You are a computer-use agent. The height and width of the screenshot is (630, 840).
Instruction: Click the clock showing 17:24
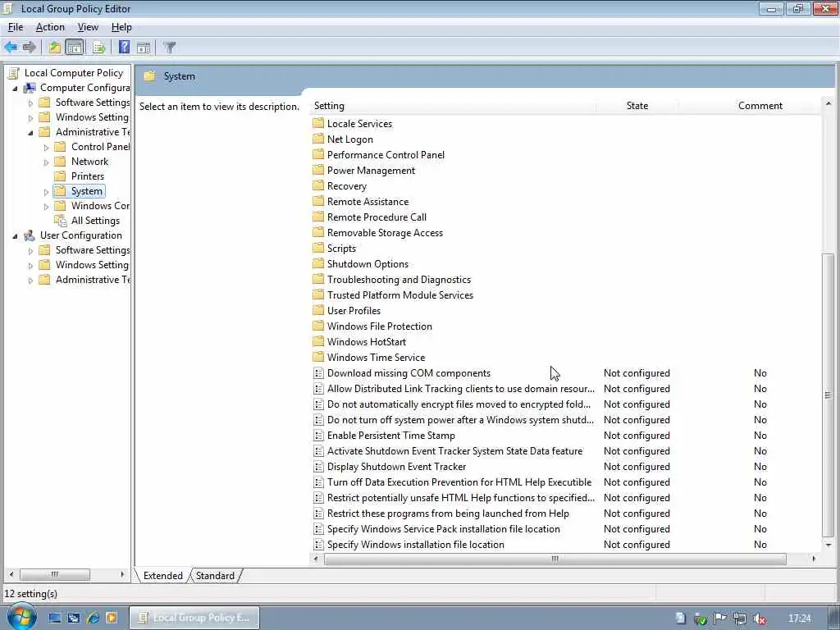click(x=800, y=619)
